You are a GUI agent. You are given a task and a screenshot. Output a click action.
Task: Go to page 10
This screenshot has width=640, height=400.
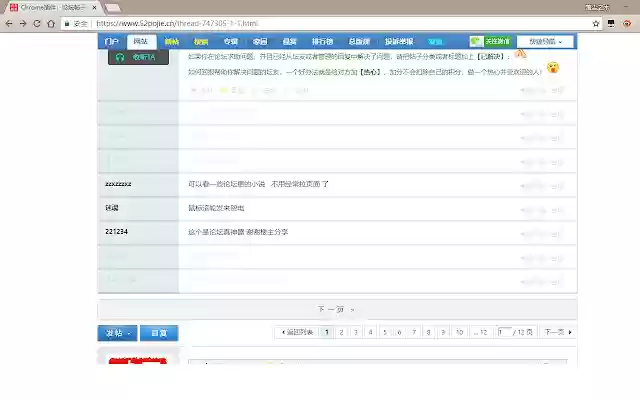(460, 332)
